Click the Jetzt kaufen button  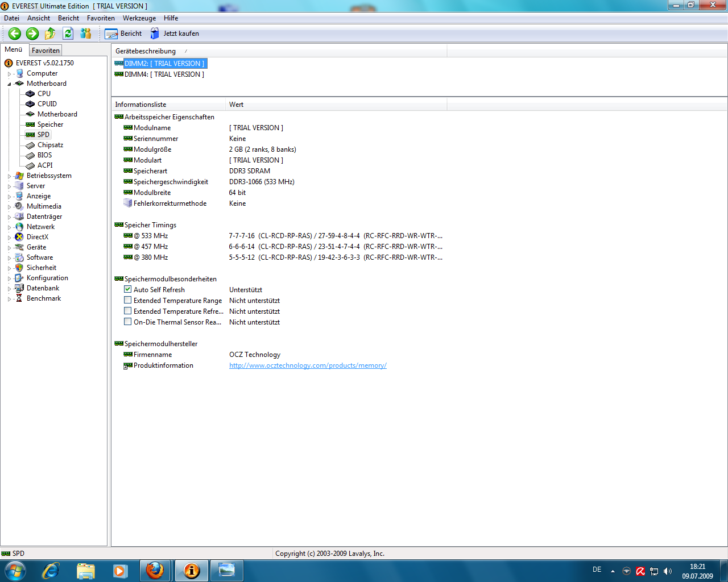pyautogui.click(x=175, y=34)
